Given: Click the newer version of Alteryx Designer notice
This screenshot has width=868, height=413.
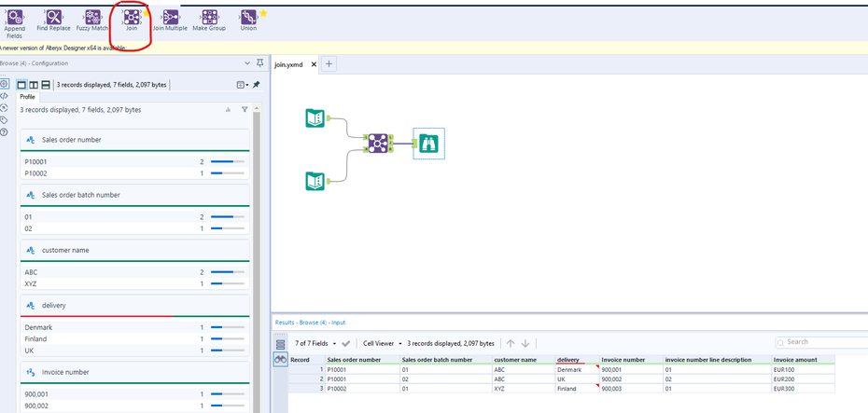Looking at the screenshot, I should (x=63, y=48).
